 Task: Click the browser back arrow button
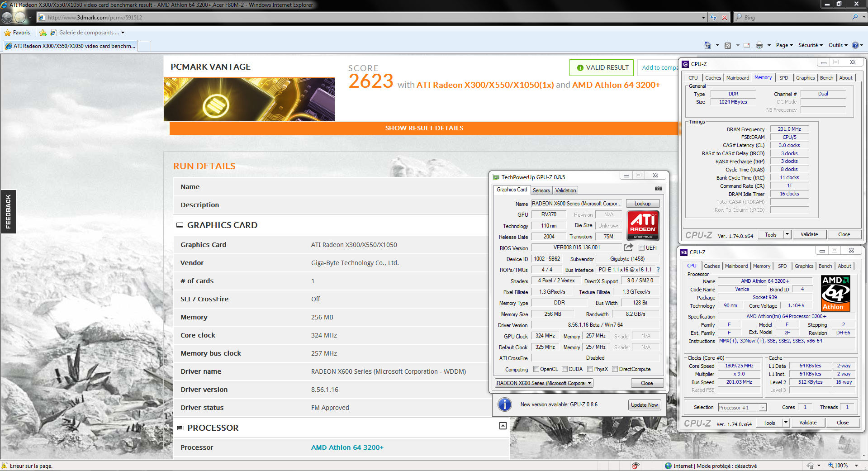[7, 17]
